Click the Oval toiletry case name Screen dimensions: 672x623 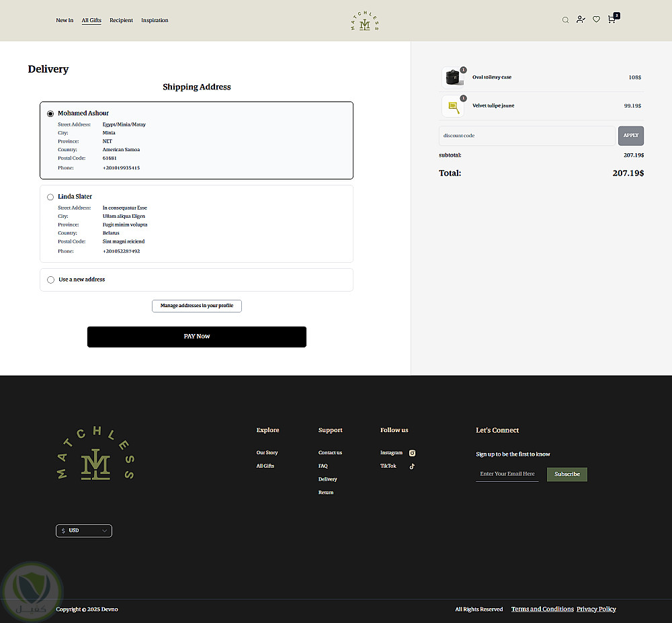tap(492, 77)
